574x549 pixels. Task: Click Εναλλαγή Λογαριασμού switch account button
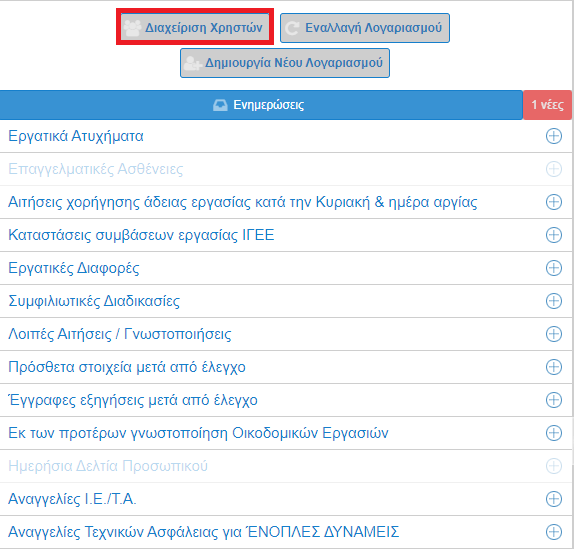pos(365,28)
